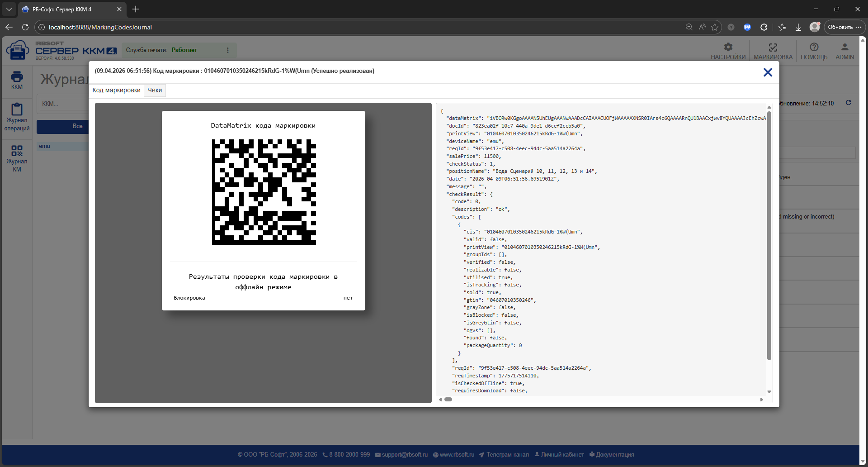Click the site information icon
The image size is (868, 467).
(x=41, y=27)
